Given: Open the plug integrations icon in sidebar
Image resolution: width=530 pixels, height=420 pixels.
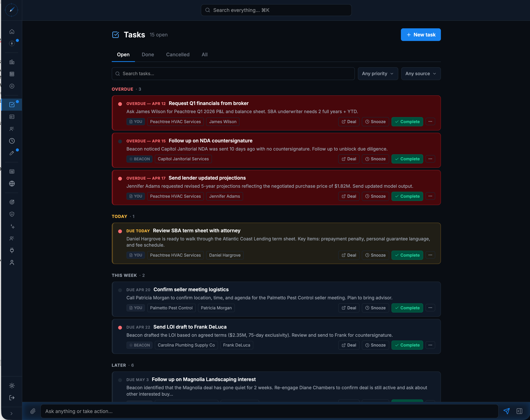Looking at the screenshot, I should pos(12,250).
